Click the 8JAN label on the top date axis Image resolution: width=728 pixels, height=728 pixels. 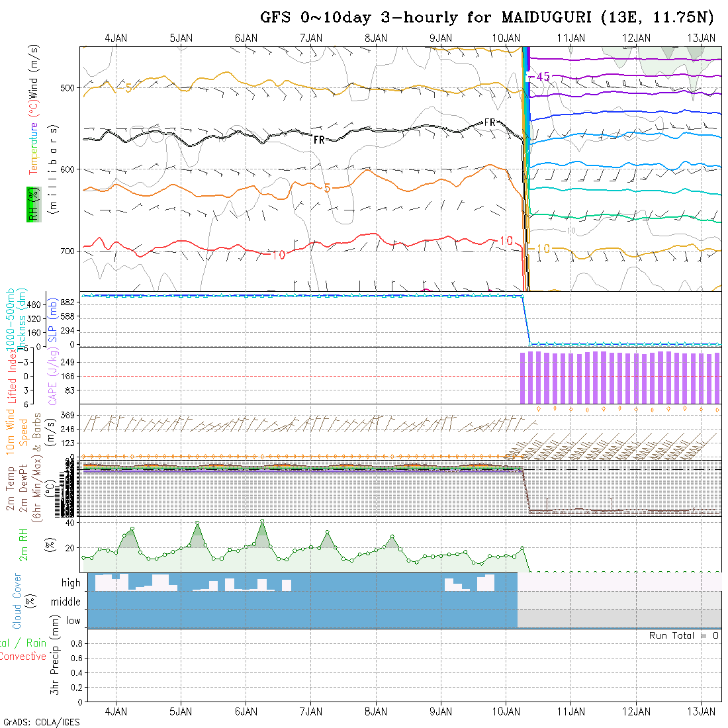click(376, 38)
